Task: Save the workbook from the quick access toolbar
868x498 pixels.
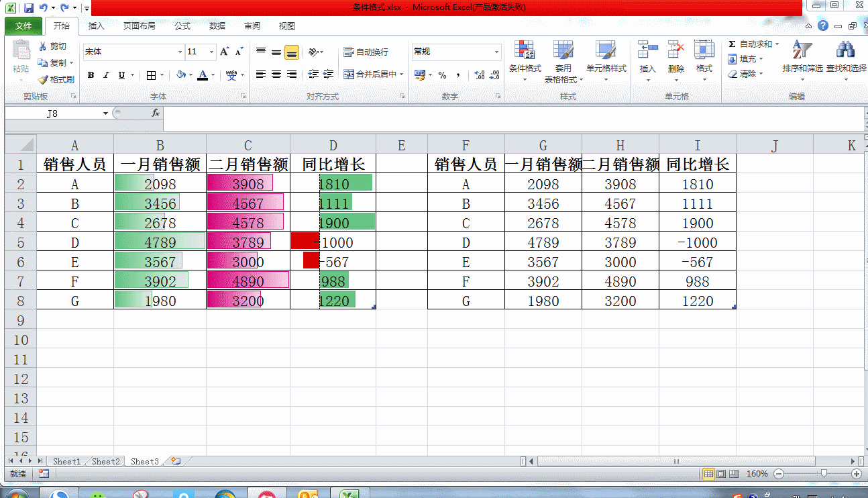Action: point(28,8)
